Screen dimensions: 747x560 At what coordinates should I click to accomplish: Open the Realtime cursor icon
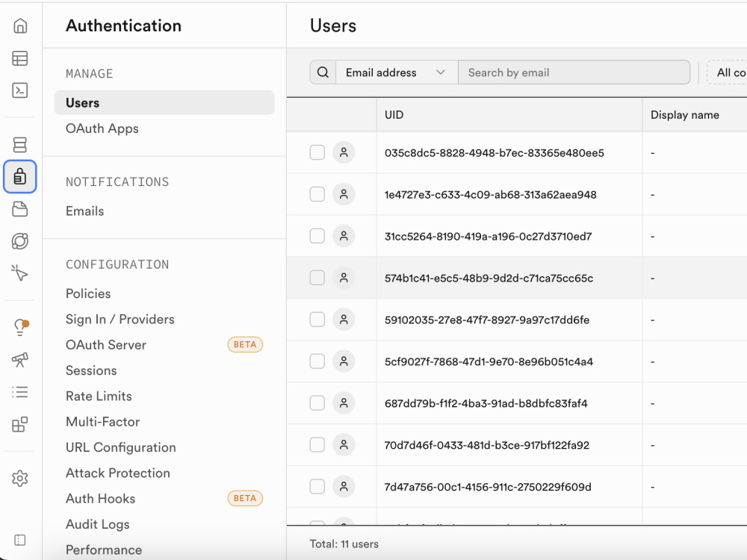coord(19,273)
